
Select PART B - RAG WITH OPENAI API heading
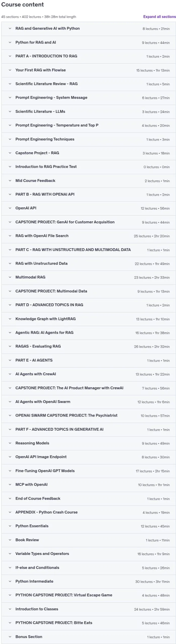coord(45,194)
